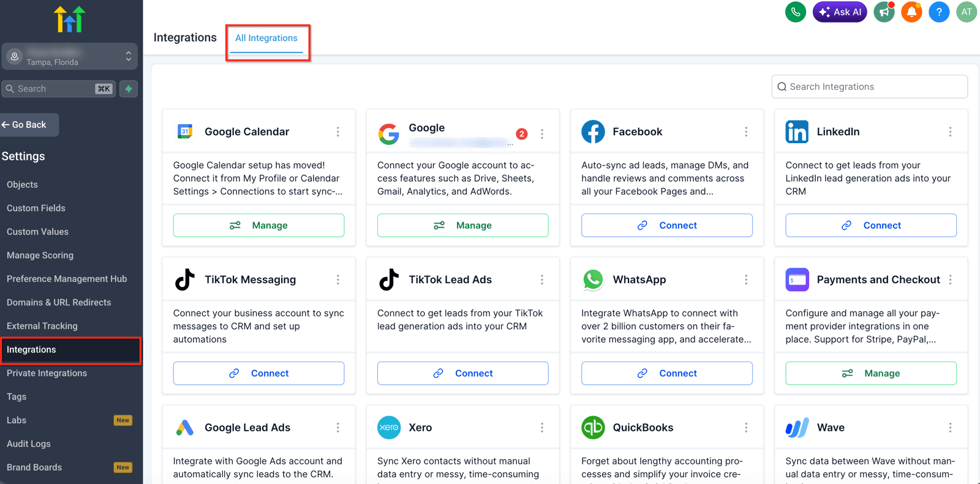Screen dimensions: 980x484
Task: Click the Payments and Checkout icon
Action: [x=797, y=280]
